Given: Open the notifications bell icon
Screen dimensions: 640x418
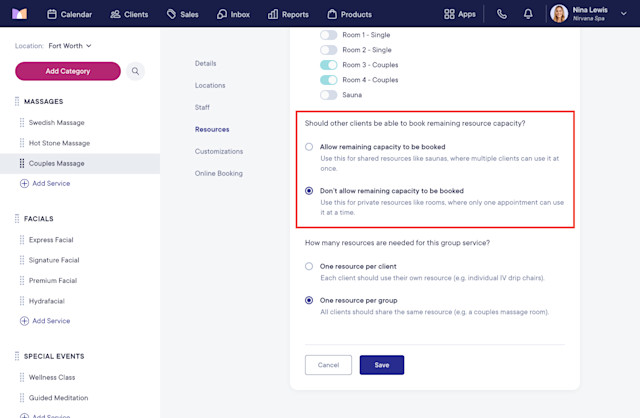Looking at the screenshot, I should 528,14.
